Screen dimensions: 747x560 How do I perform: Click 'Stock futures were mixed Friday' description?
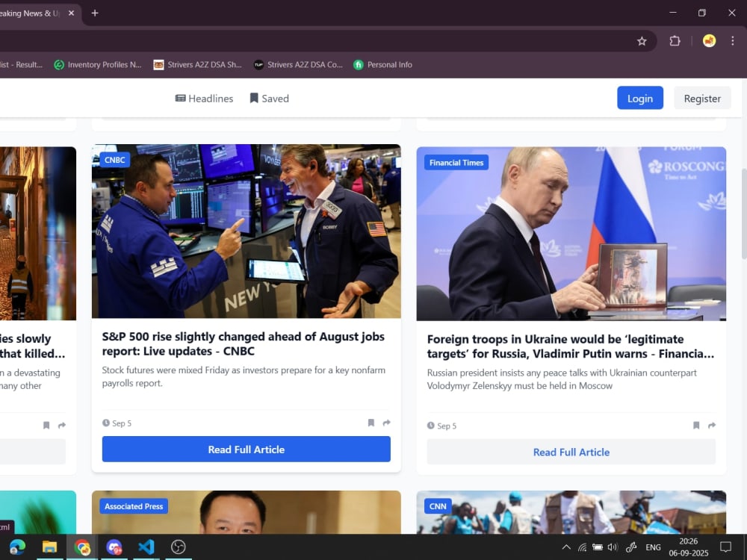click(x=244, y=376)
